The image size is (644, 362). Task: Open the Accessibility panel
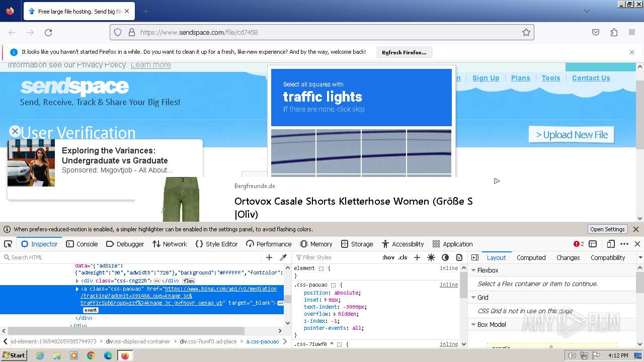click(x=403, y=244)
